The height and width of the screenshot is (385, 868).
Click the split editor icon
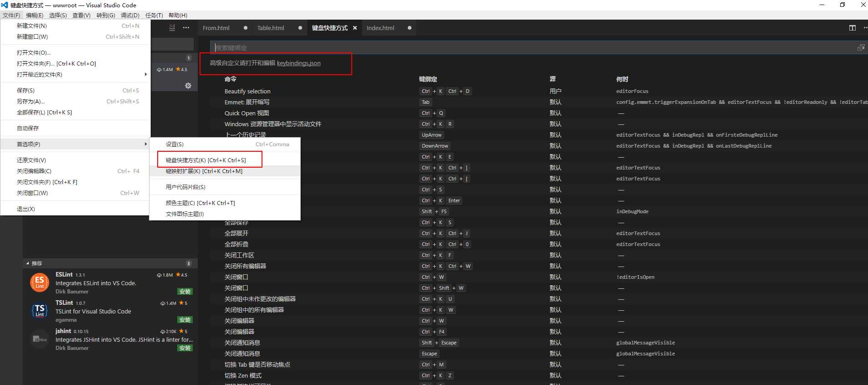pos(853,28)
